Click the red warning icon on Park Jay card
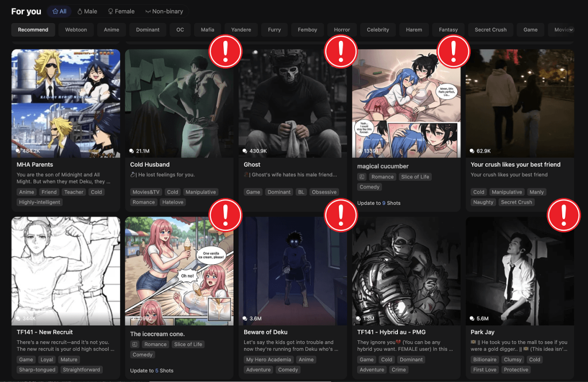This screenshot has width=588, height=382. tap(563, 215)
